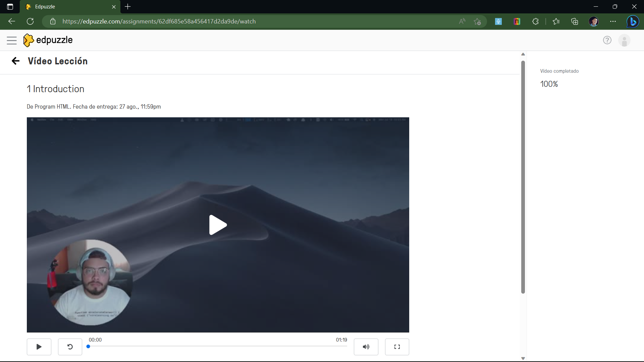The image size is (644, 362).
Task: Open browser extensions puzzle icon
Action: click(535, 21)
